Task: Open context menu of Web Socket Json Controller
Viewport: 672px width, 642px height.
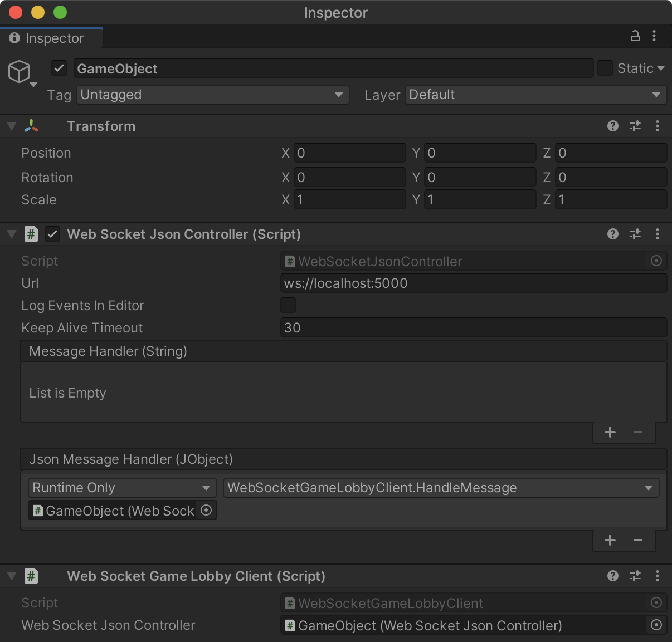Action: point(658,234)
